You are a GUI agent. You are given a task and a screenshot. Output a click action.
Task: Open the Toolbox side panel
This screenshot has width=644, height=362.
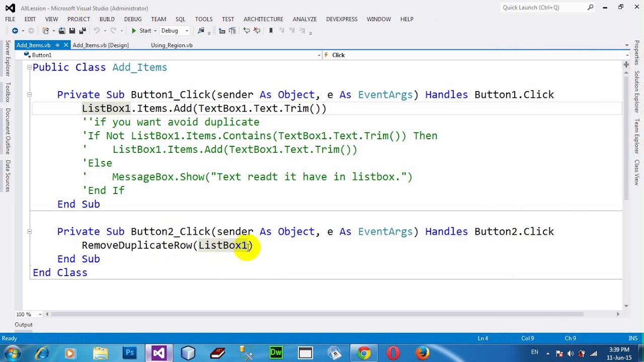(x=8, y=92)
